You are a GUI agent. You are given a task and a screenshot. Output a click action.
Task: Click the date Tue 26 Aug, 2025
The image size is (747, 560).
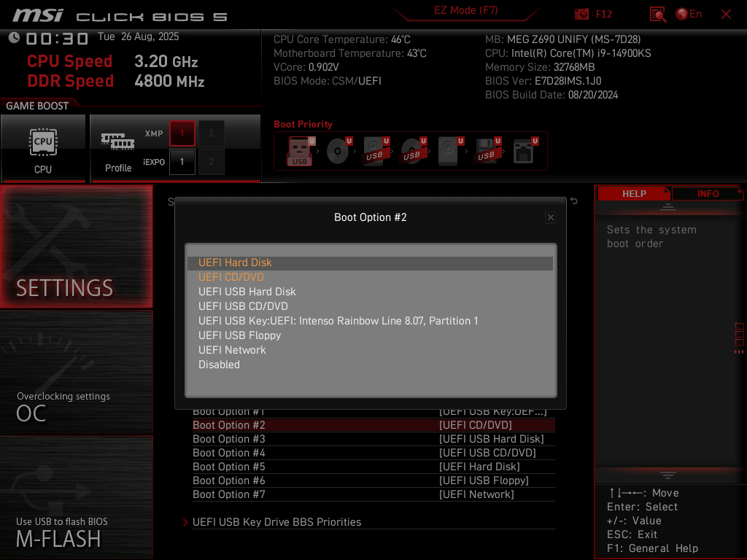click(x=138, y=36)
